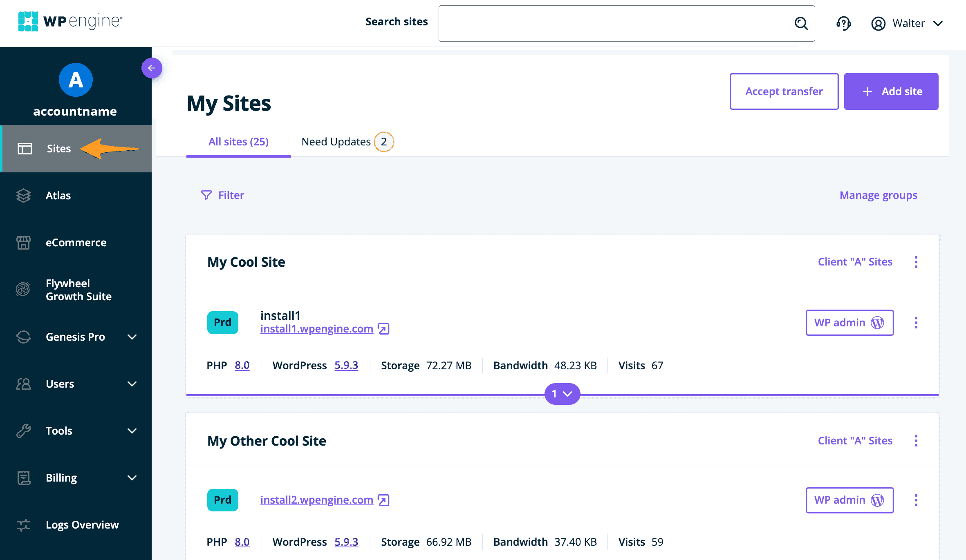This screenshot has width=966, height=560.
Task: Click the search magnifier icon
Action: [x=801, y=23]
